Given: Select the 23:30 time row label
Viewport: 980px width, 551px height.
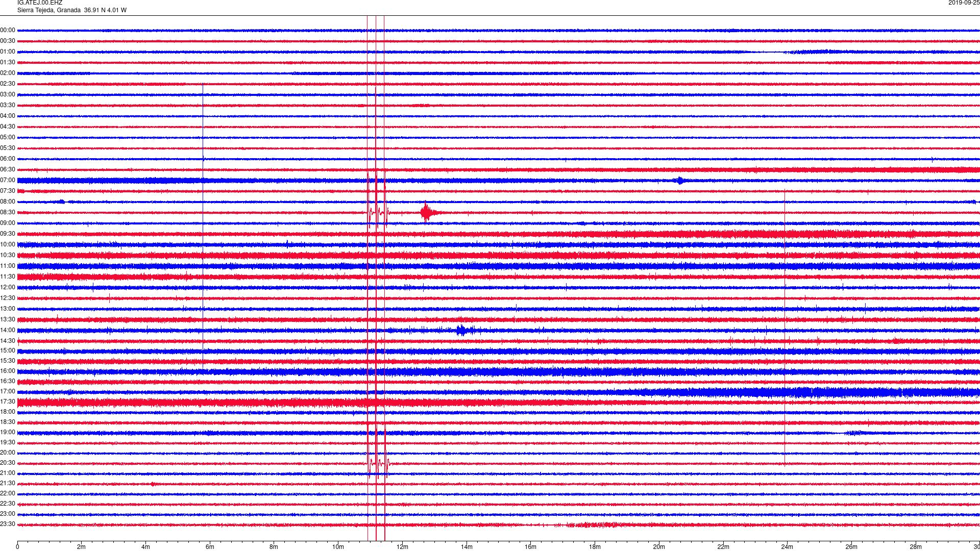Looking at the screenshot, I should (x=8, y=524).
